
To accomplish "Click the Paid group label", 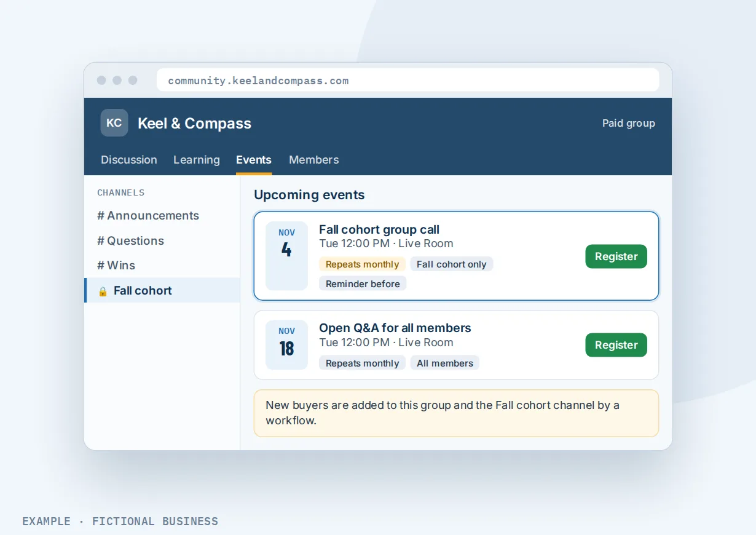I will [x=629, y=123].
